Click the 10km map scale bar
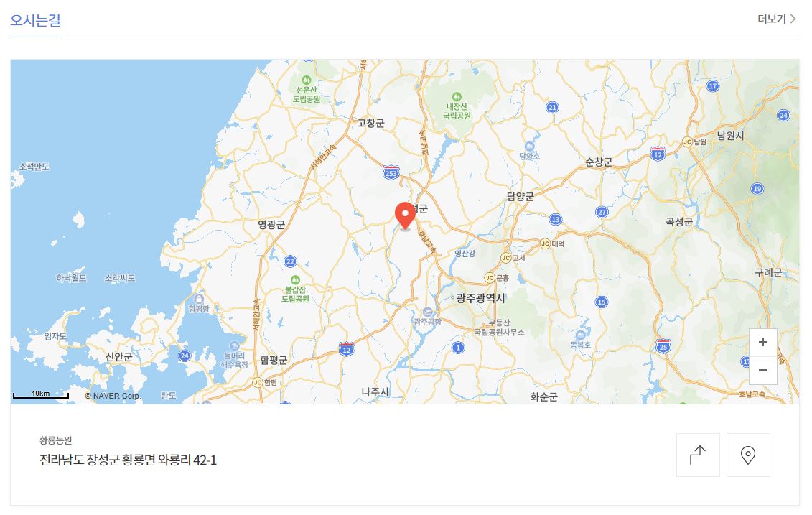The height and width of the screenshot is (515, 812). click(40, 394)
